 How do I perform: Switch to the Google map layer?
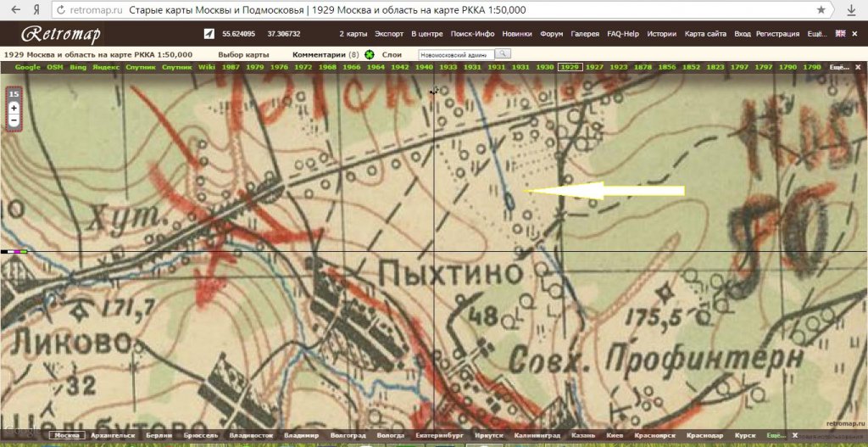[28, 67]
